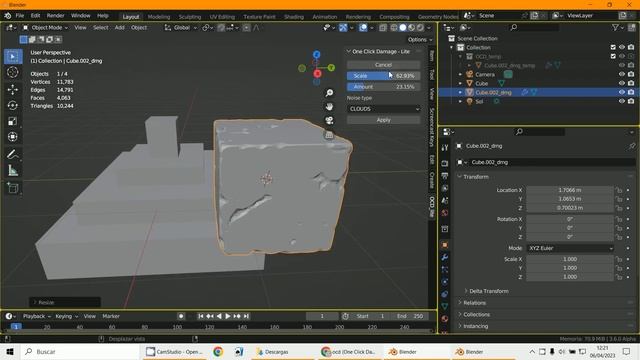Screen dimensions: 640x360
Task: Toggle the camera view icon
Action: (x=329, y=120)
